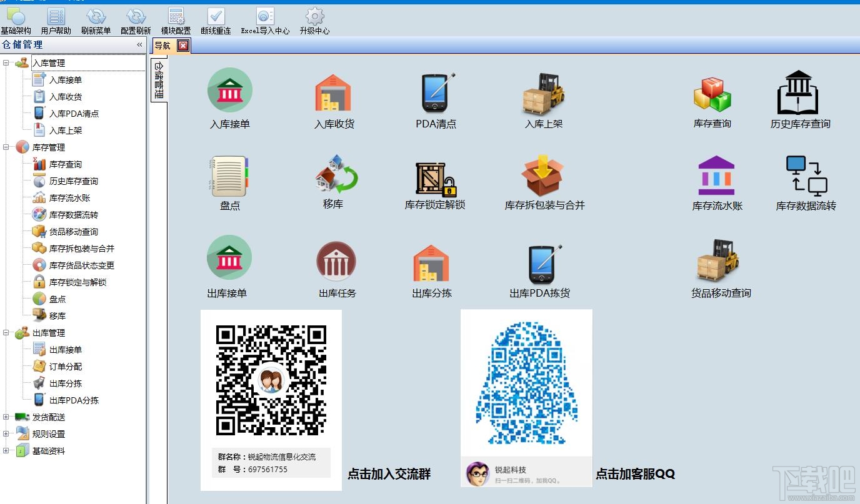The height and width of the screenshot is (504, 860).
Task: Click 断线重连 in the toolbar
Action: [216, 22]
